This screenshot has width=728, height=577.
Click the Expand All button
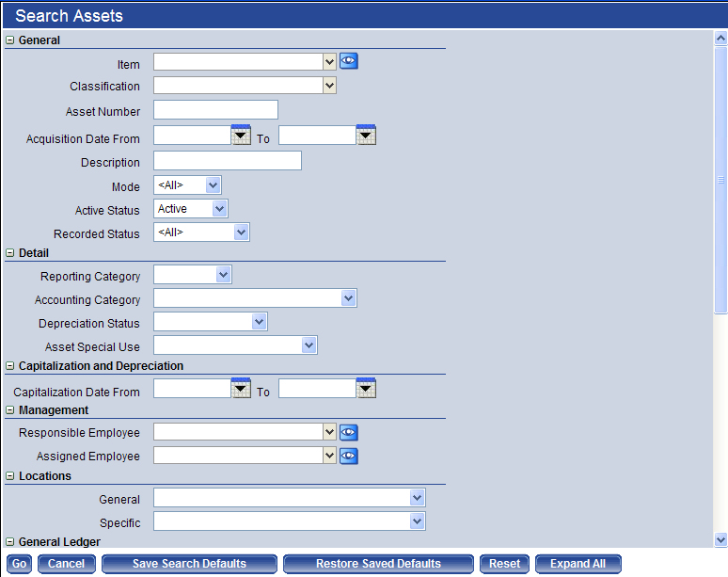[x=578, y=564]
